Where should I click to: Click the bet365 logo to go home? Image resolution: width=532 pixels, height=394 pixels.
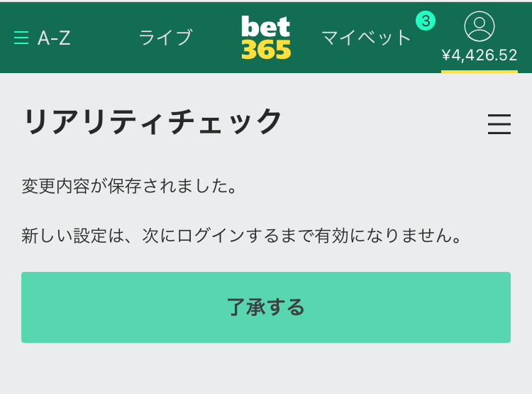266,38
